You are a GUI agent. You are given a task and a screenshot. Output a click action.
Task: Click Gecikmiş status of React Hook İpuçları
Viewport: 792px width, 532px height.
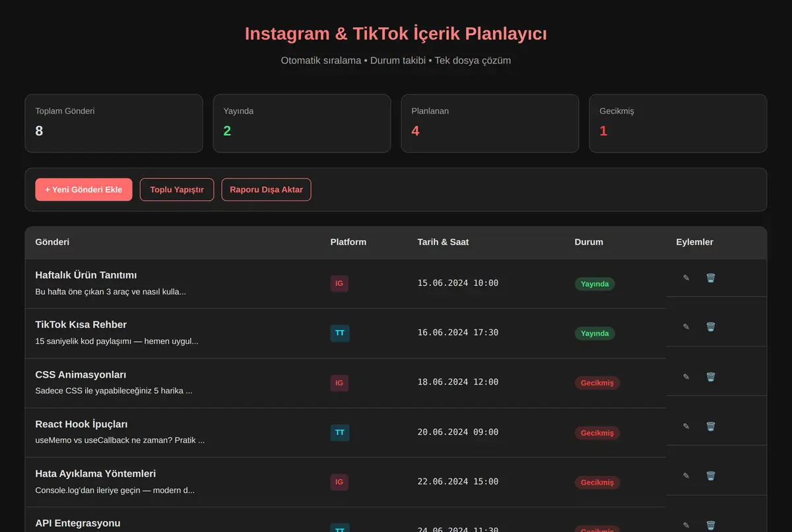pos(597,433)
